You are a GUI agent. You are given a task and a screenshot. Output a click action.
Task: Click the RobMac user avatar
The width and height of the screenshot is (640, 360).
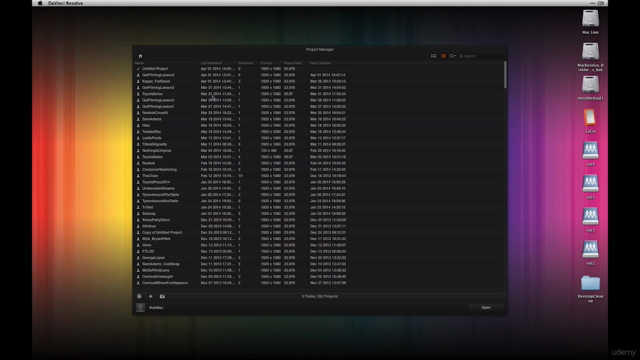(140, 307)
